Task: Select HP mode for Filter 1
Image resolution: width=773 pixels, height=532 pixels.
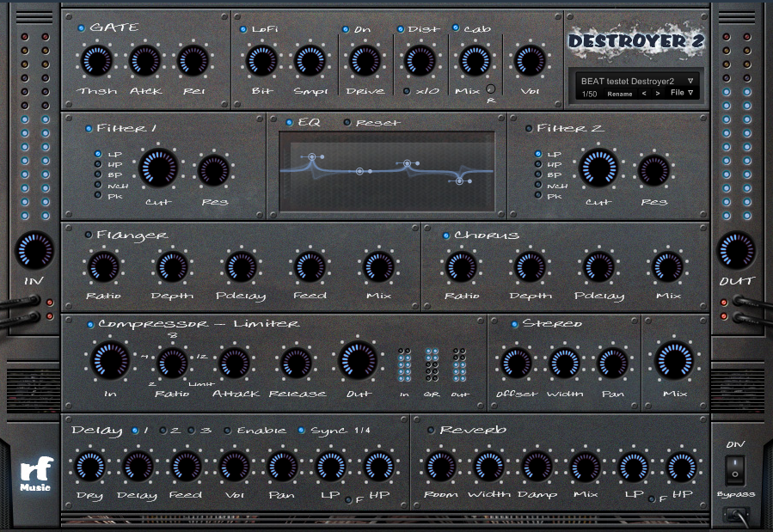Action: pyautogui.click(x=98, y=164)
